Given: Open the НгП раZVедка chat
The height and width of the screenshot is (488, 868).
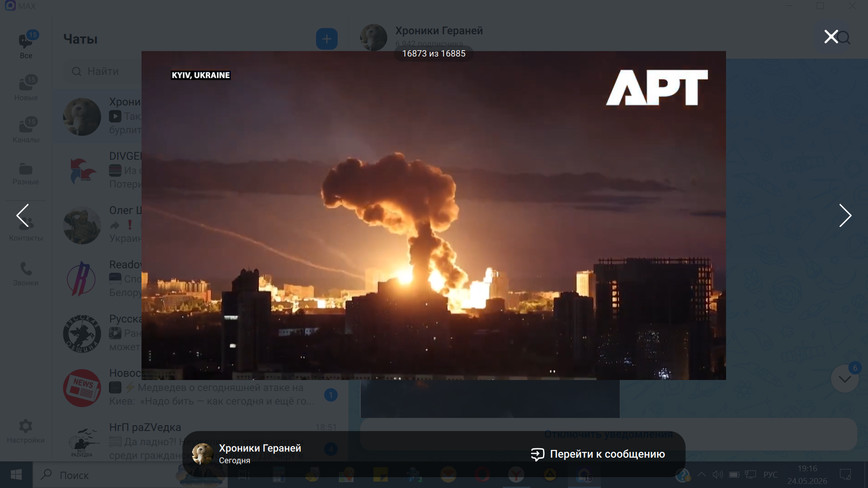Looking at the screenshot, I should pos(200,441).
